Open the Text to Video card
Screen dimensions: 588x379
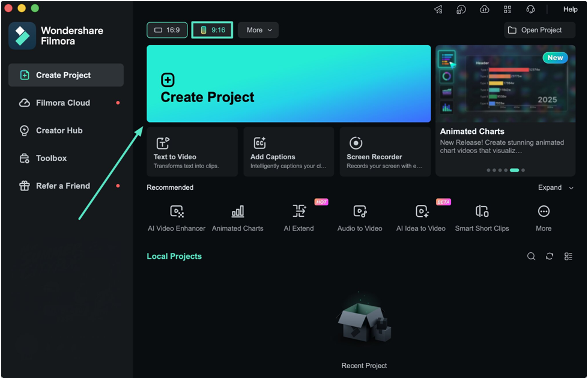point(192,152)
